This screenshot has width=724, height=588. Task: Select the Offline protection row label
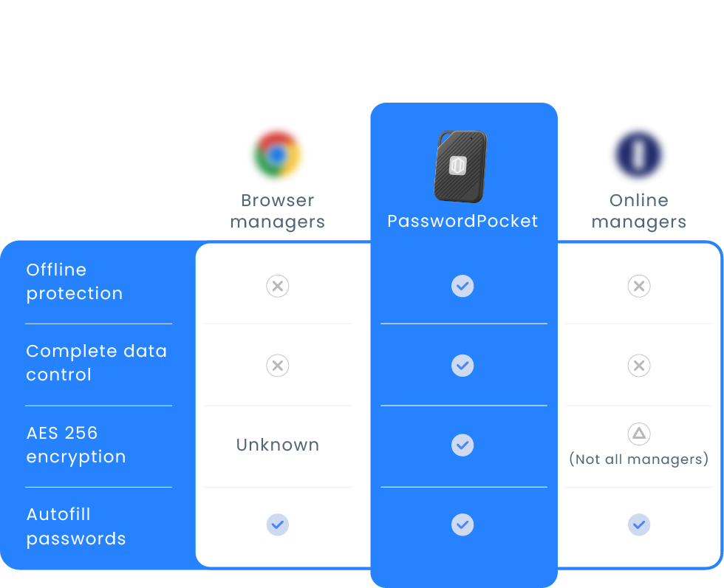tap(74, 281)
